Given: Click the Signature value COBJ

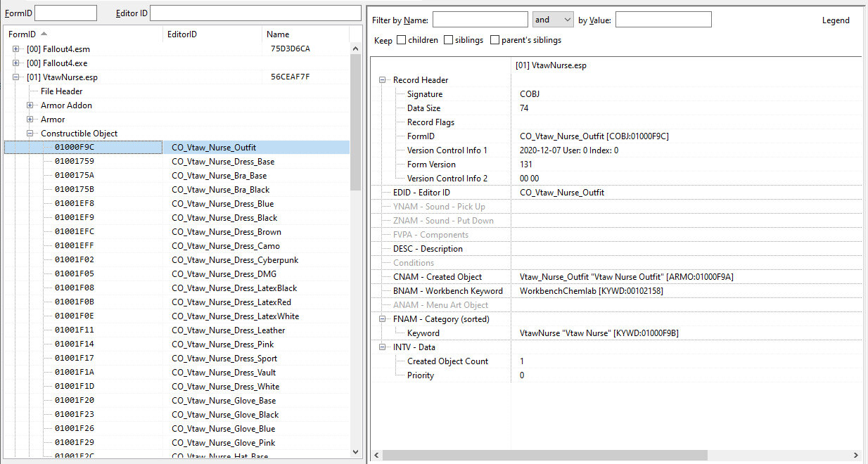Looking at the screenshot, I should pos(529,94).
